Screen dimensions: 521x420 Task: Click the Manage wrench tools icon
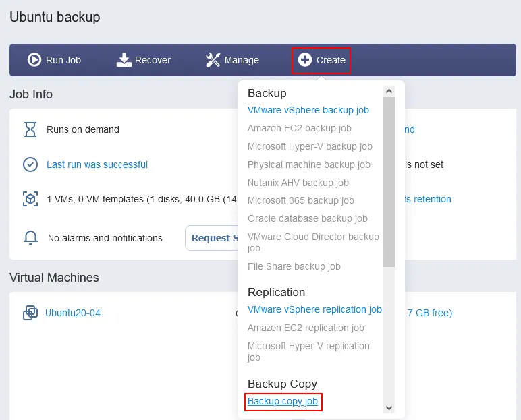pyautogui.click(x=213, y=60)
